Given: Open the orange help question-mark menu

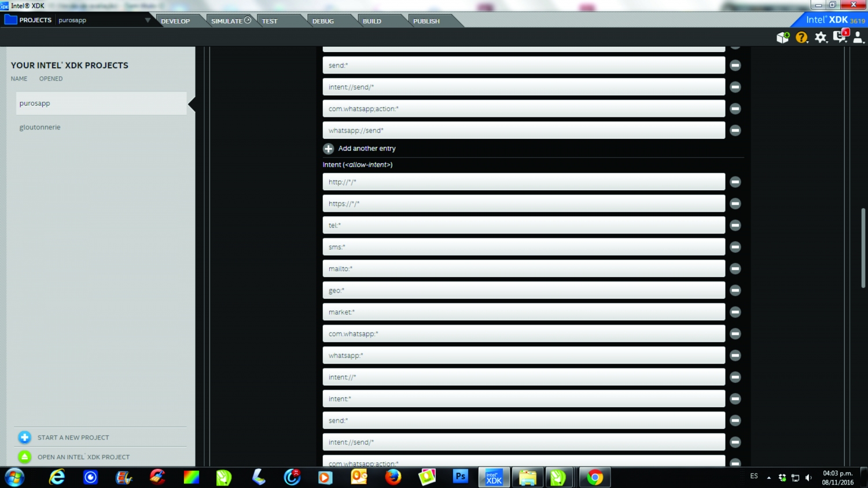Looking at the screenshot, I should (801, 38).
